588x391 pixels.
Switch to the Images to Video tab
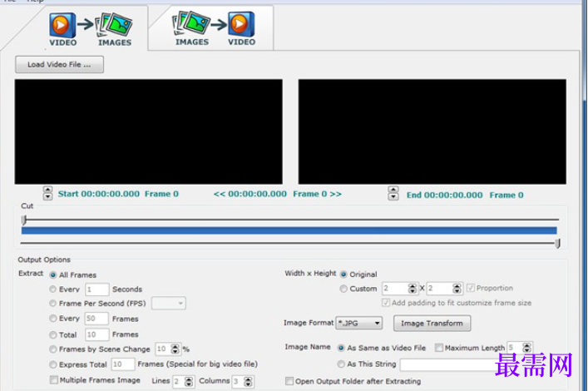(x=214, y=28)
